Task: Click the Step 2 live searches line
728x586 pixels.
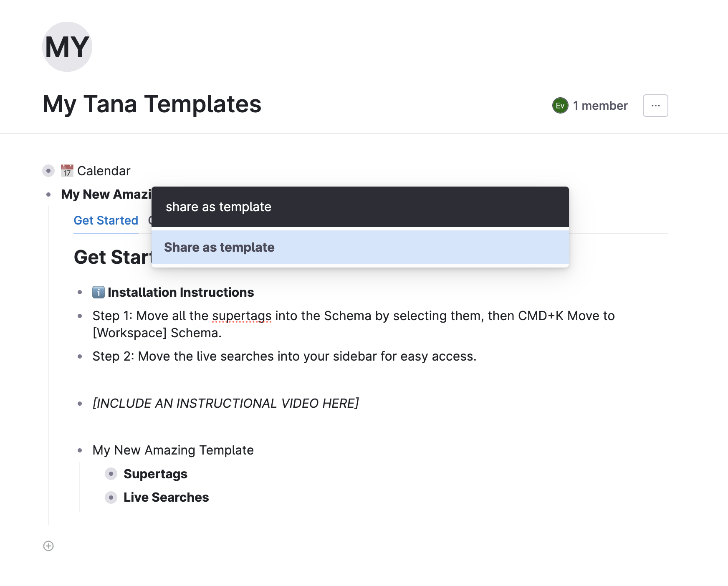Action: pos(284,356)
